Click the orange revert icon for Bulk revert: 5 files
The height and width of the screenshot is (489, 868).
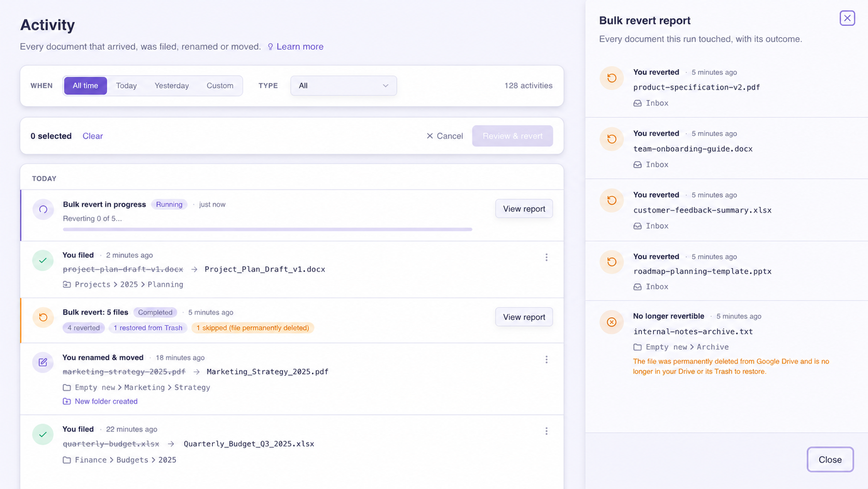pyautogui.click(x=43, y=317)
